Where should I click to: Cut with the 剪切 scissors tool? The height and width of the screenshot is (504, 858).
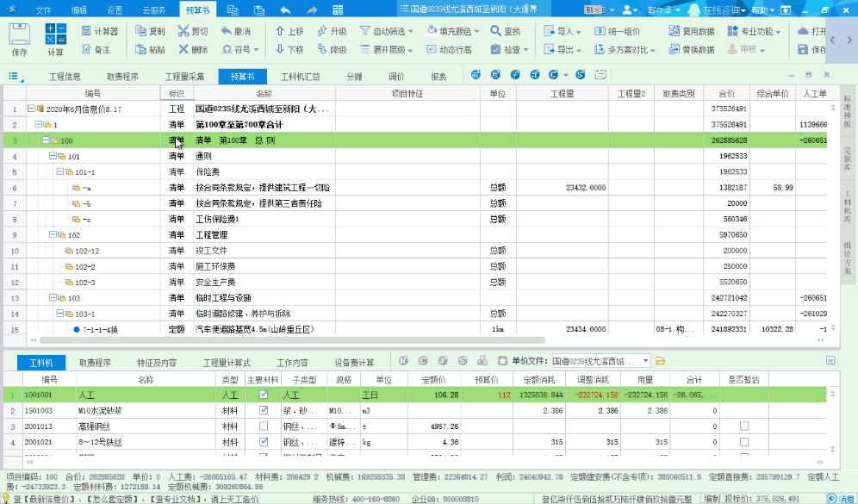click(x=193, y=31)
